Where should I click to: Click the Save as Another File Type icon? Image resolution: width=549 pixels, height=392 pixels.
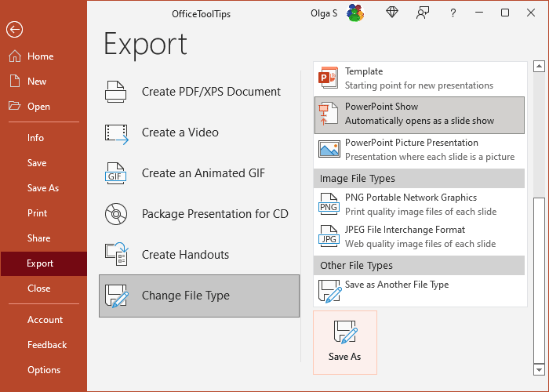tap(329, 291)
